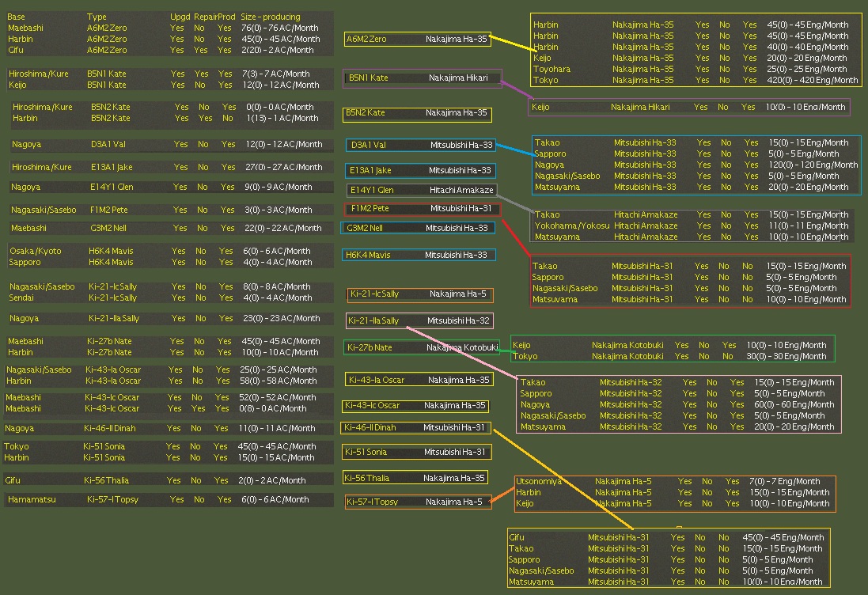Click 'Hitachi Amakaze' beside E14Y1 Glen in engine list

[x=461, y=190]
